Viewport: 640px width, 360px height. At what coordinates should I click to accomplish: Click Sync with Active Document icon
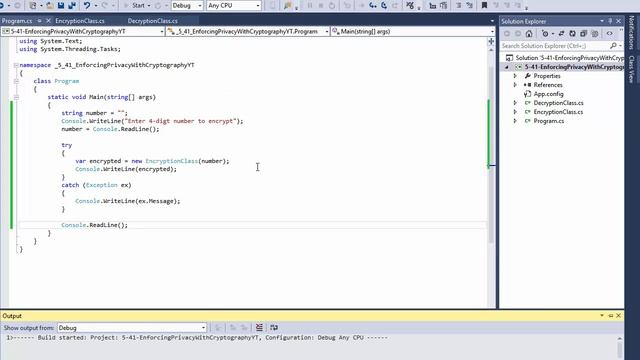click(x=561, y=34)
